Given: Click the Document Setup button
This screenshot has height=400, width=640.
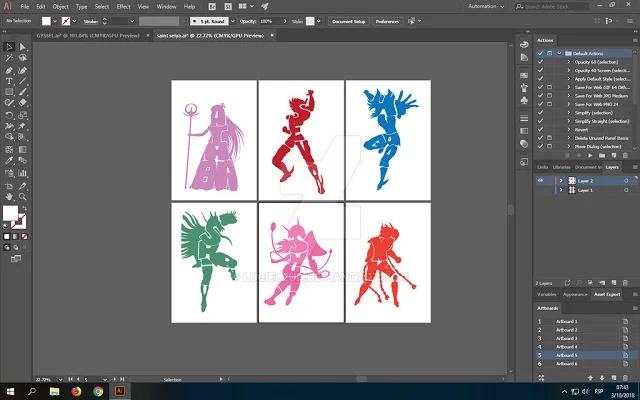Looking at the screenshot, I should click(x=349, y=21).
